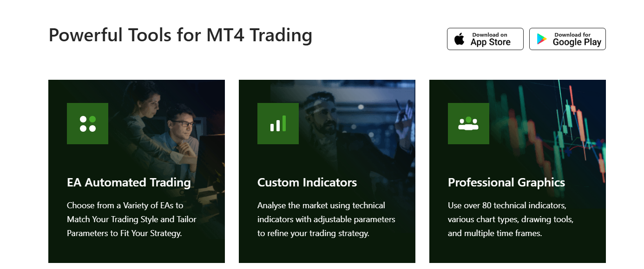644x269 pixels.
Task: Click the Google Play triangle logo
Action: 542,39
